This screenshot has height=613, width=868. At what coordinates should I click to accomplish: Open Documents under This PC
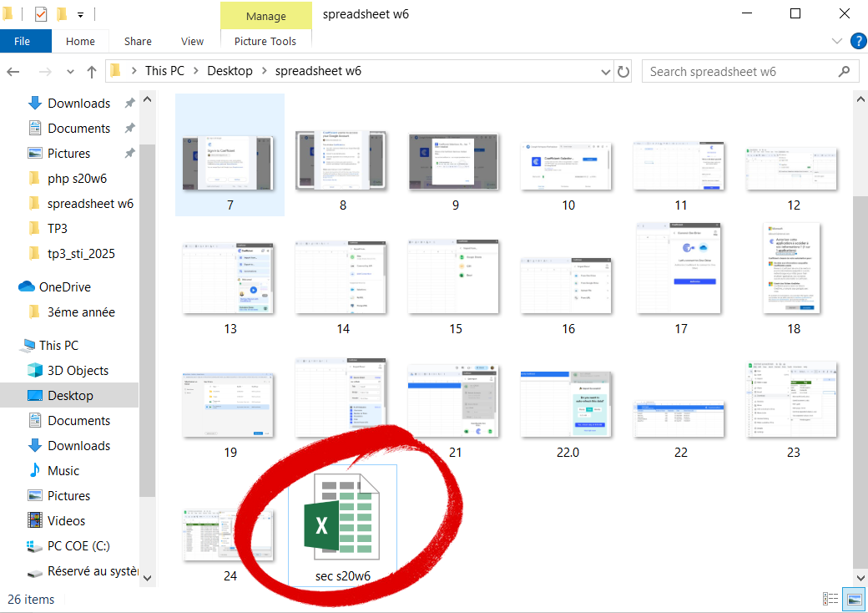tap(78, 421)
